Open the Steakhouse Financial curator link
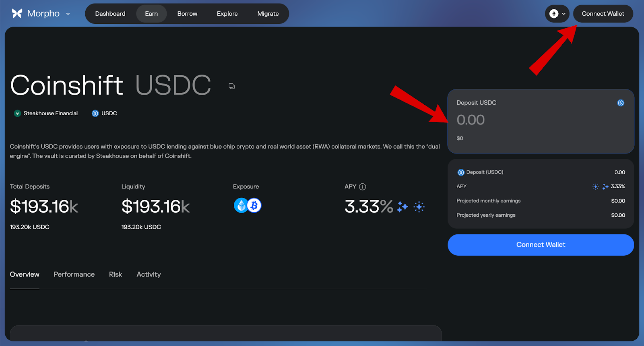The image size is (644, 346). [x=50, y=114]
